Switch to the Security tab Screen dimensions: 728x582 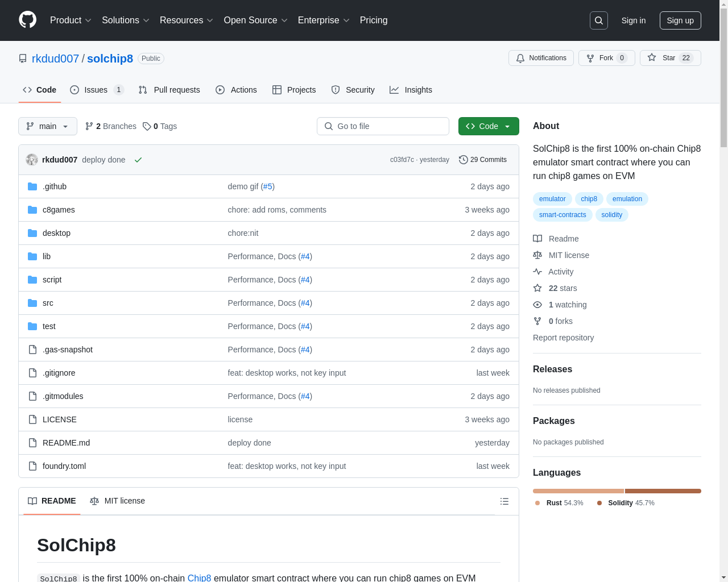pos(353,90)
